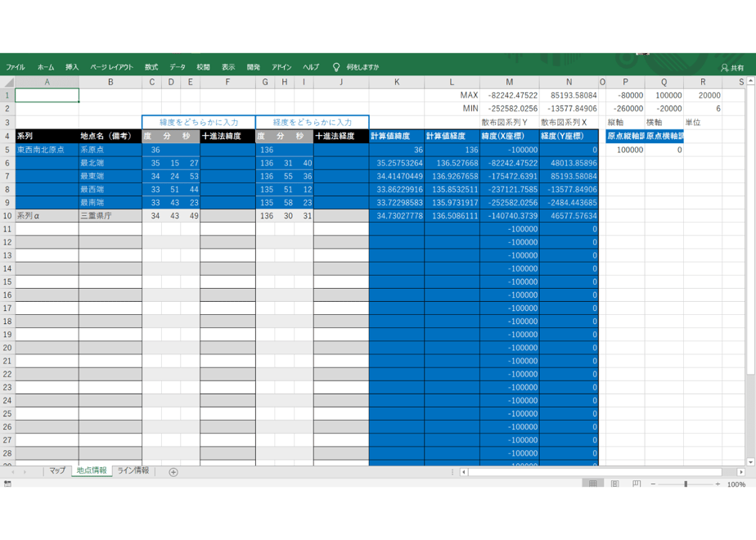Select column M header
Image resolution: width=756 pixels, height=540 pixels.
point(510,82)
